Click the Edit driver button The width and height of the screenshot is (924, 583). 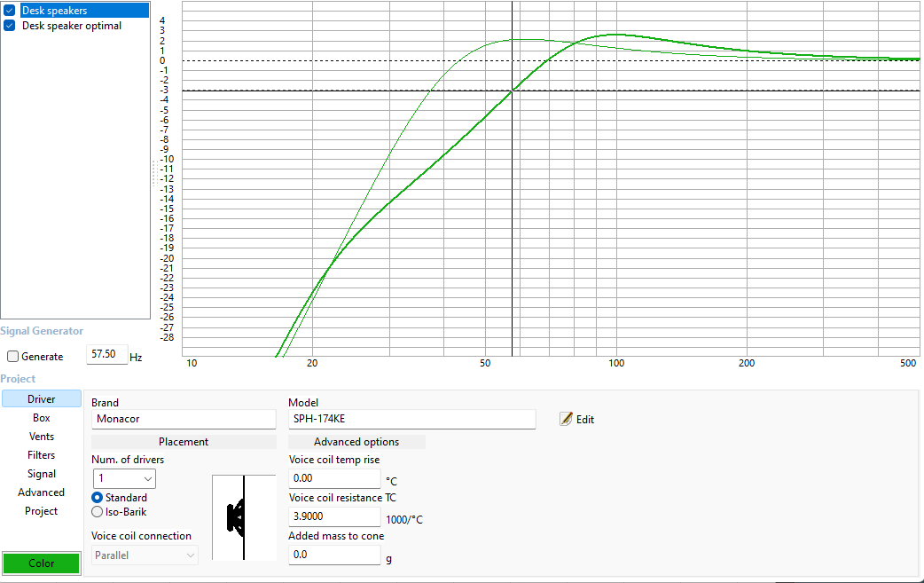pyautogui.click(x=577, y=419)
